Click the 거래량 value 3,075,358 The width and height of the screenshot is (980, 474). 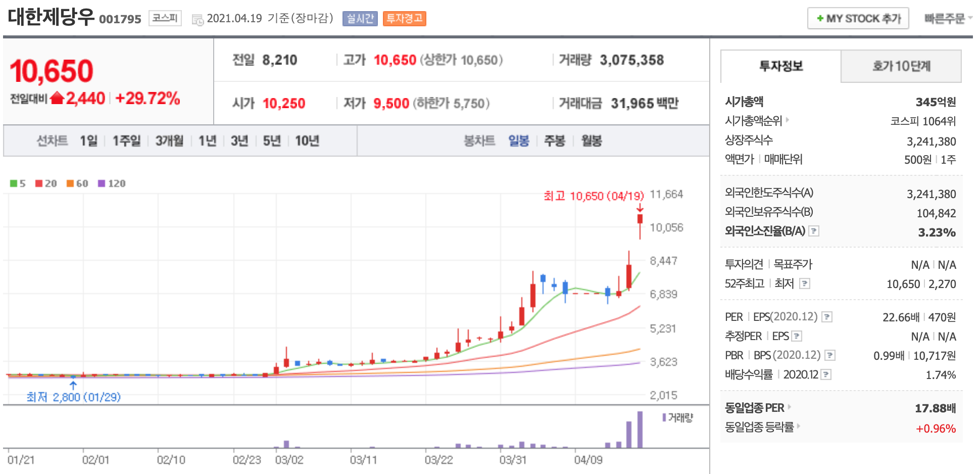click(631, 60)
